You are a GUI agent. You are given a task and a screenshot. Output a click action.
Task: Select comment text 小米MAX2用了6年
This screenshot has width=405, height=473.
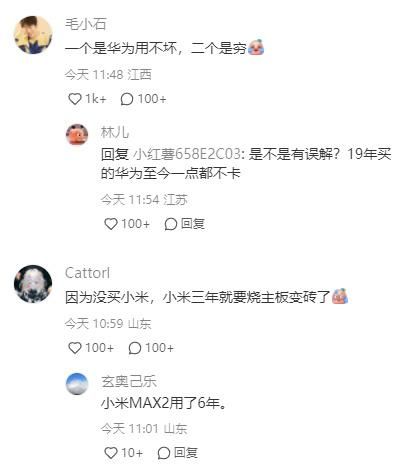(x=164, y=403)
